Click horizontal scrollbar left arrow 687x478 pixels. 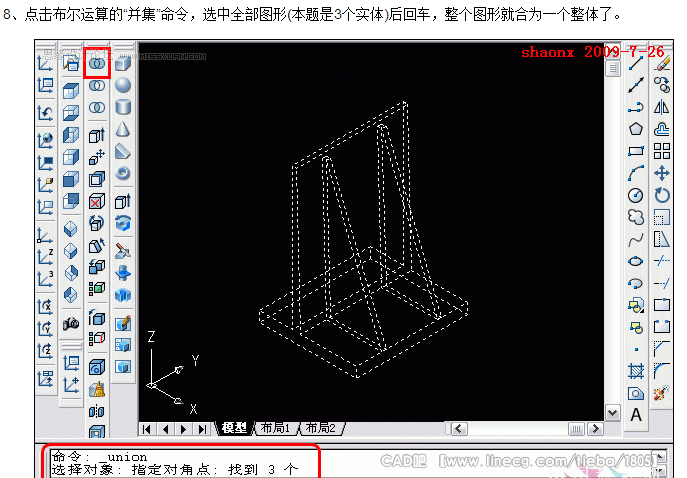tap(459, 428)
